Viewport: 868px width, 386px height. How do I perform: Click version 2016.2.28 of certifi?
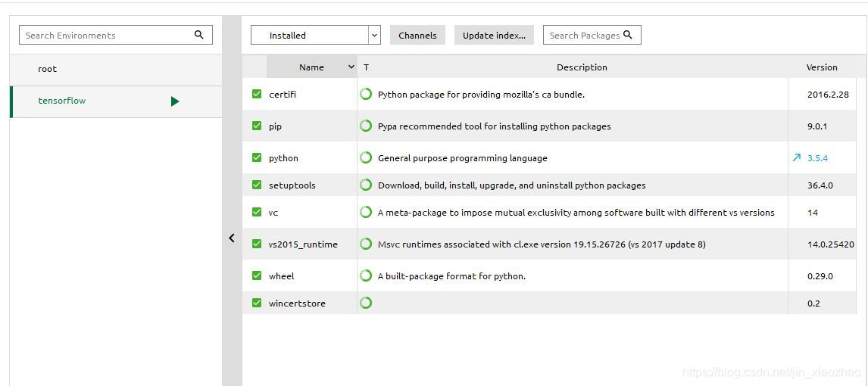pos(828,94)
